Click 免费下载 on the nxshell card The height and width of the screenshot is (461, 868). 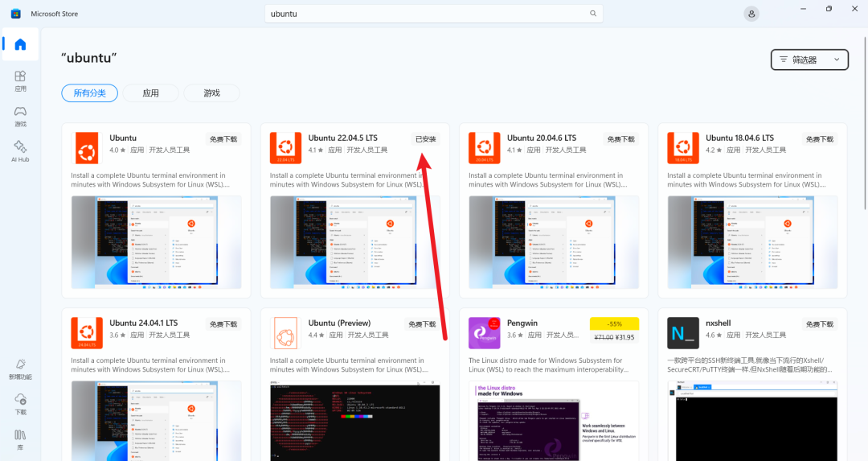[820, 324]
